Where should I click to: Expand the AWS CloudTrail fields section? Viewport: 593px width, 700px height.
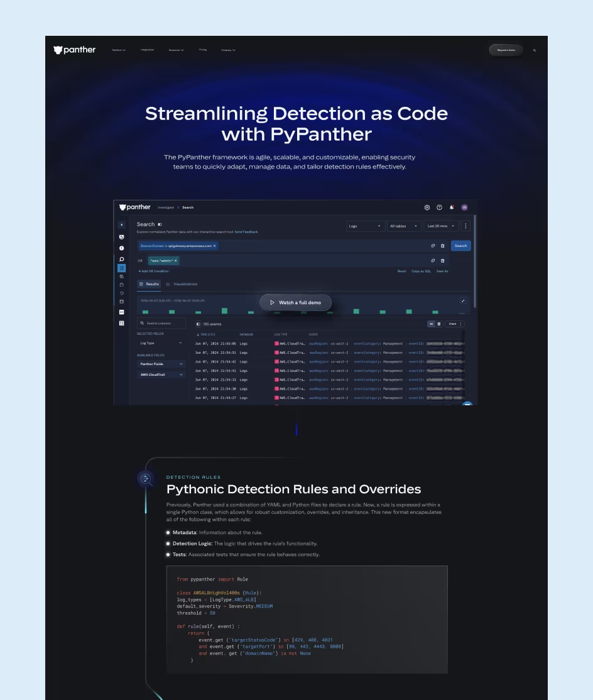coord(161,375)
